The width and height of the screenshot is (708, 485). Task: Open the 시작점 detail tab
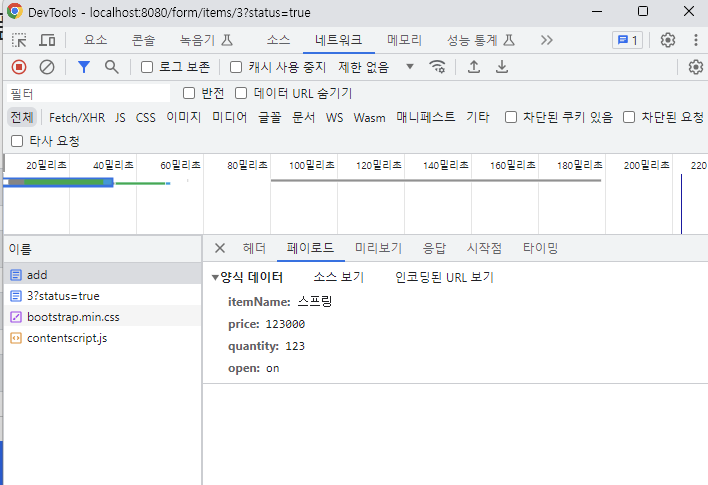tap(484, 248)
